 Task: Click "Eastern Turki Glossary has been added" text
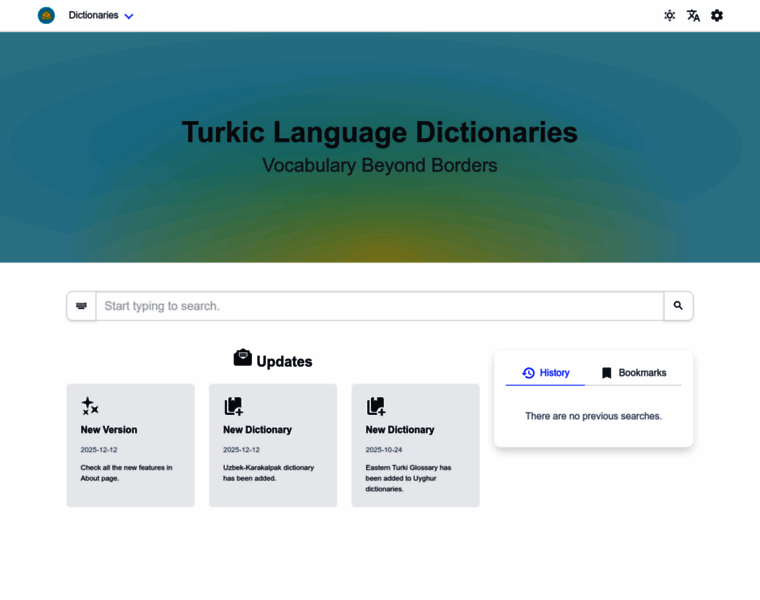point(408,478)
